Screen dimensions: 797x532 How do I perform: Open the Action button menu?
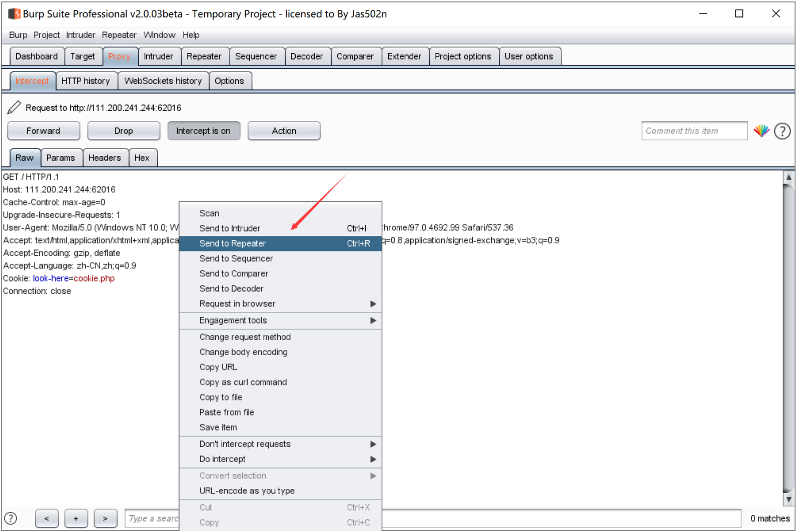click(284, 131)
